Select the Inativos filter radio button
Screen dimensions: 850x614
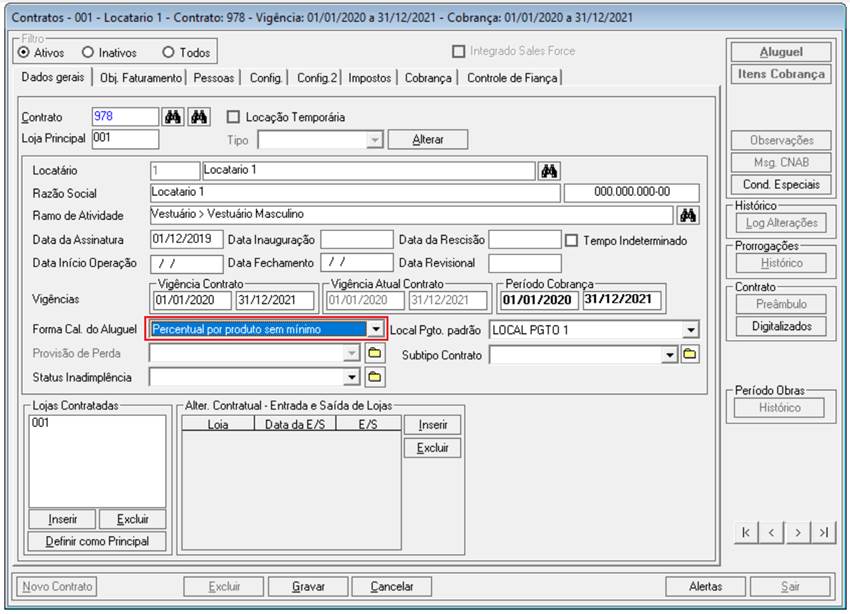(x=88, y=53)
